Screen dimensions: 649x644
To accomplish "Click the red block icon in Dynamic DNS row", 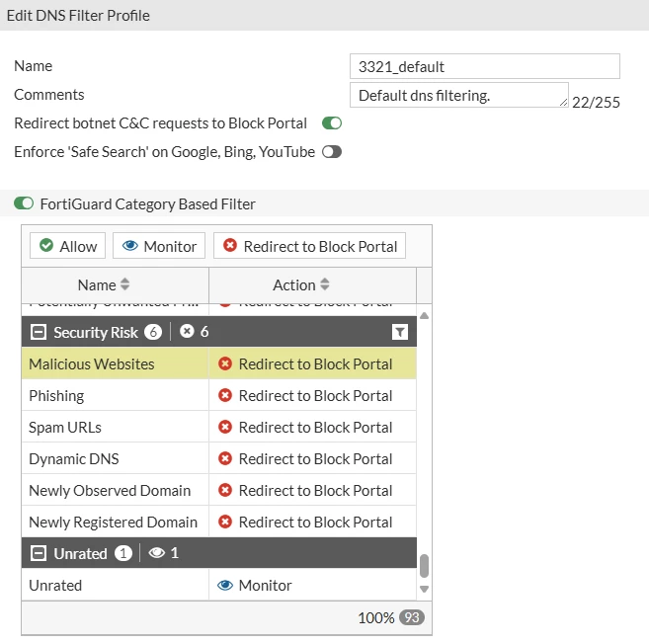I will [x=225, y=458].
